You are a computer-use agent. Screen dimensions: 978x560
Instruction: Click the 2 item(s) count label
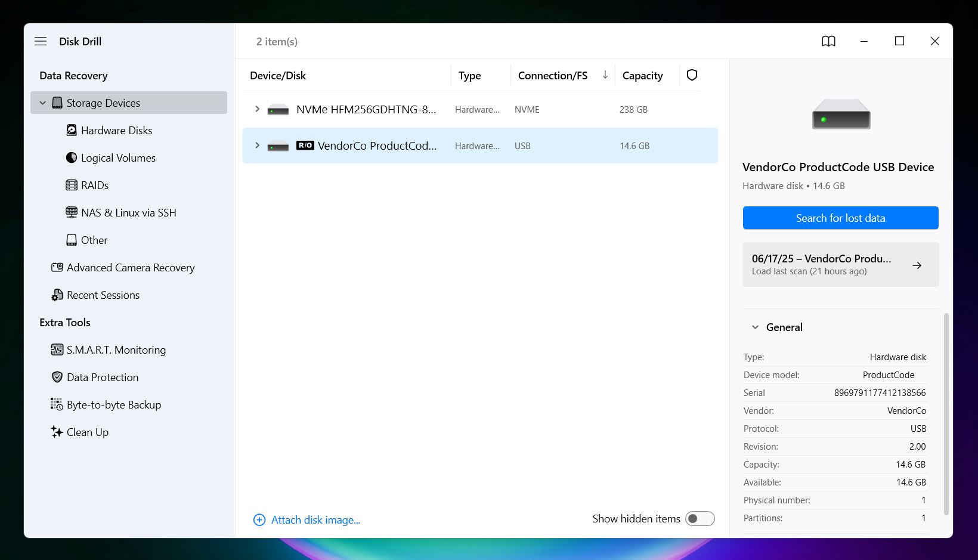(277, 41)
